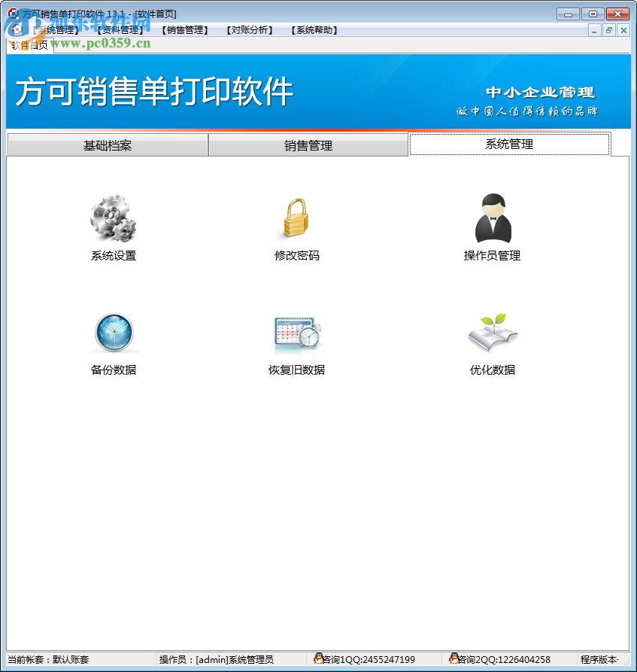The height and width of the screenshot is (672, 637).
Task: Open 系统设置 (System Settings) via its gear icon
Action: pos(114,218)
